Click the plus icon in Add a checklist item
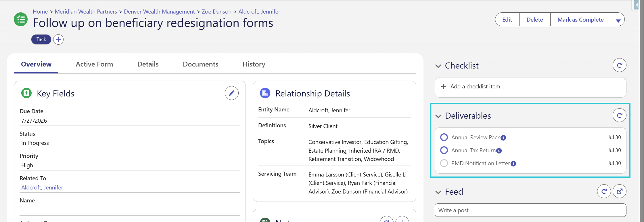Screen dimensions: 644x222 [x=444, y=87]
